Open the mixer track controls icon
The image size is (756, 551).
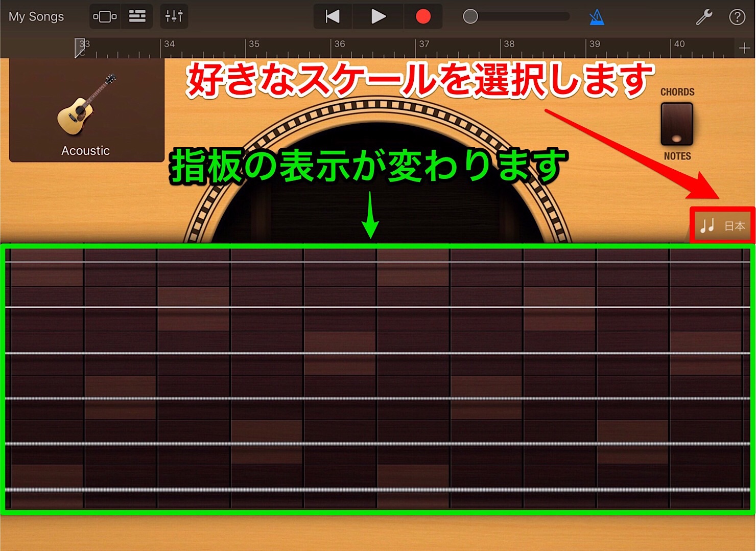(174, 16)
